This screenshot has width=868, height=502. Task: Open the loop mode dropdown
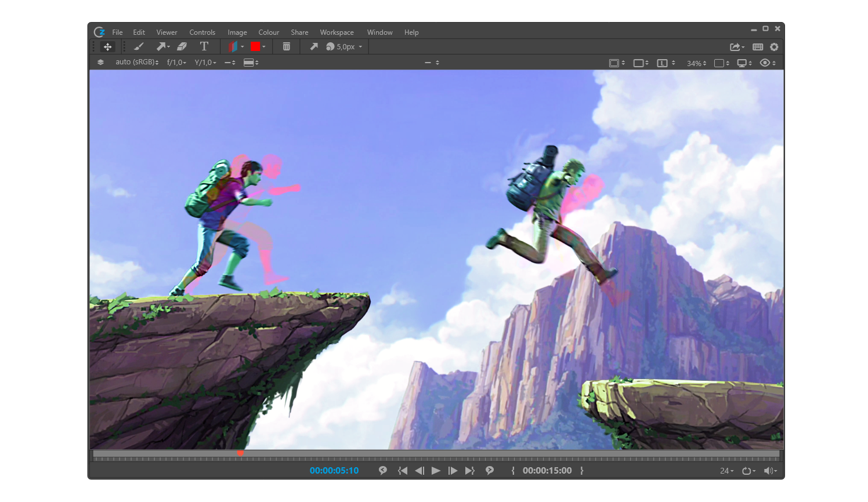pyautogui.click(x=748, y=471)
